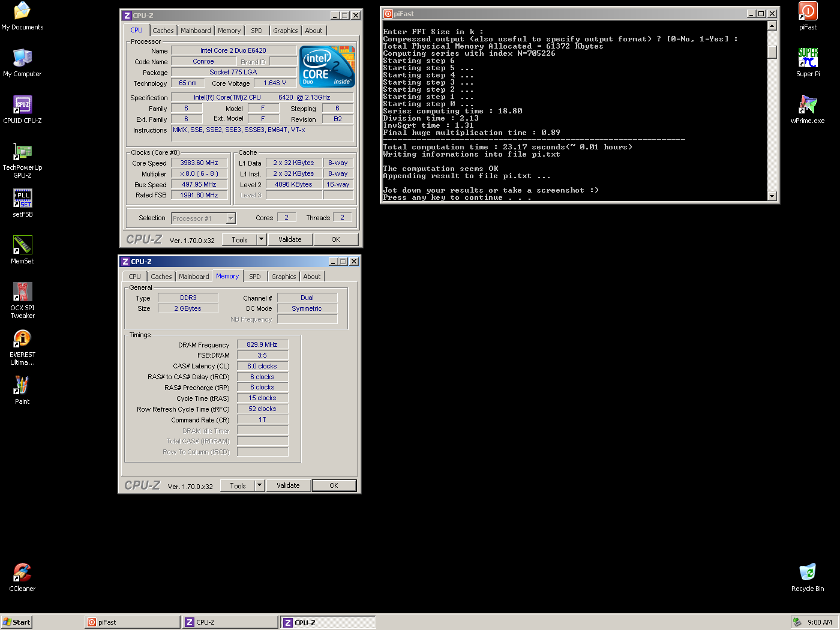Click the Core Voltage 1.648 V value

tap(275, 83)
